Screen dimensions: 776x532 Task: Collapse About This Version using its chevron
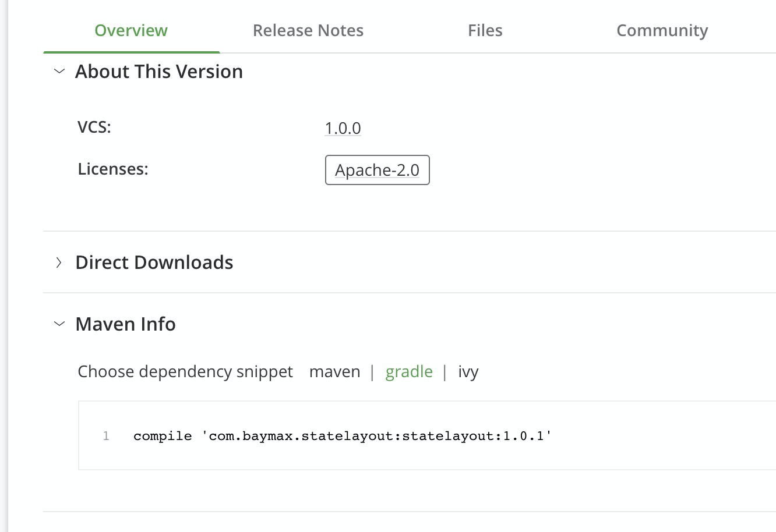(x=59, y=72)
